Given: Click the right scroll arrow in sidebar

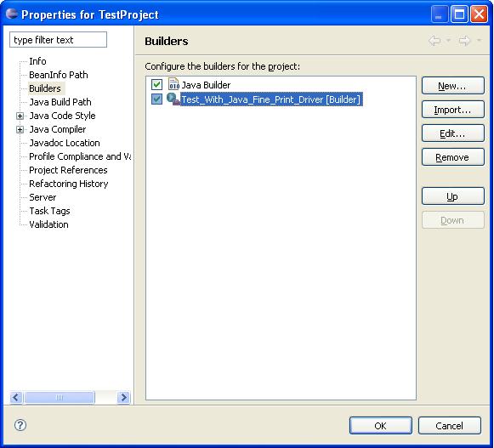Looking at the screenshot, I should [x=123, y=397].
